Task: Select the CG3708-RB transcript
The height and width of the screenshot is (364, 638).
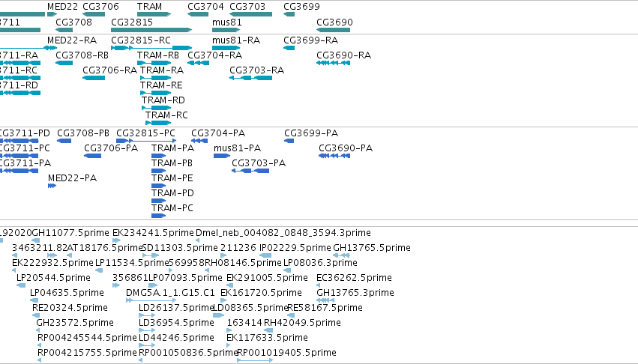Action: coord(64,63)
